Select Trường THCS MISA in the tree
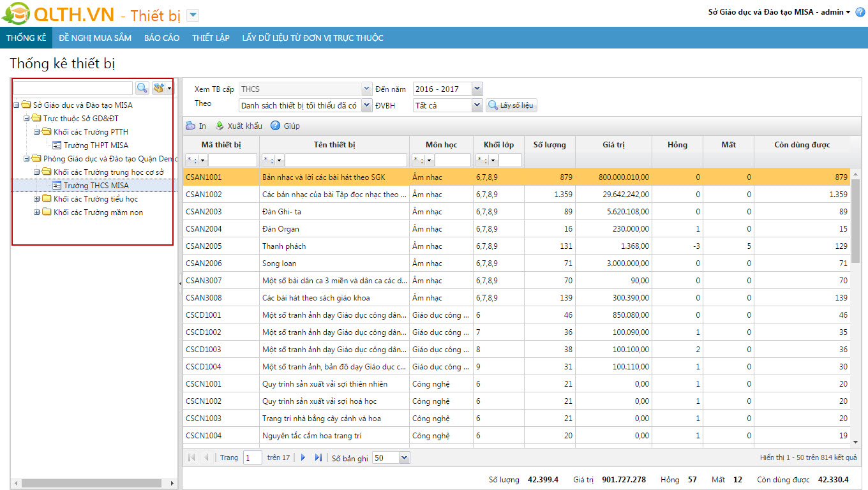868x490 pixels. point(96,186)
